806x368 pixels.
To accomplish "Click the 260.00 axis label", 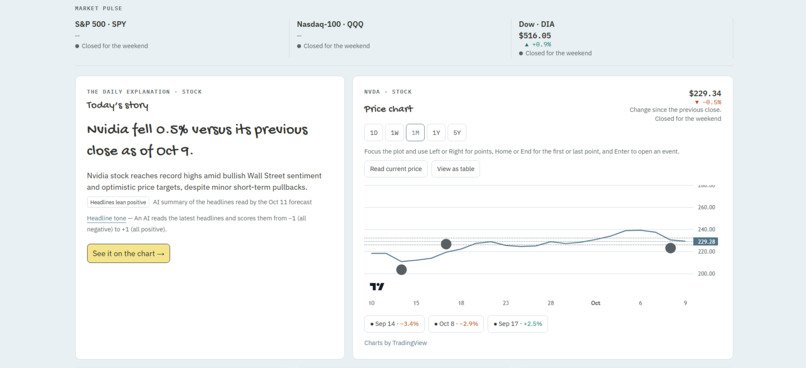I will (706, 208).
